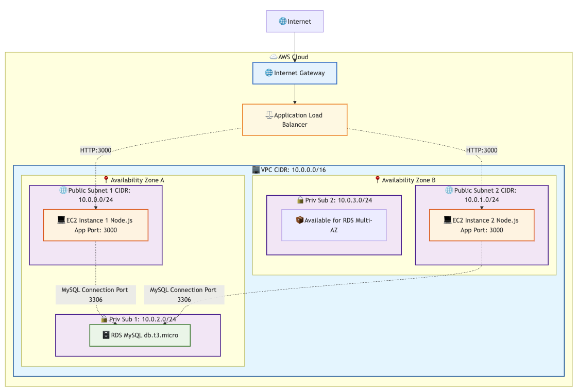578x392 pixels.
Task: Select the Available for RDS Multi-AZ box
Action: click(x=334, y=225)
